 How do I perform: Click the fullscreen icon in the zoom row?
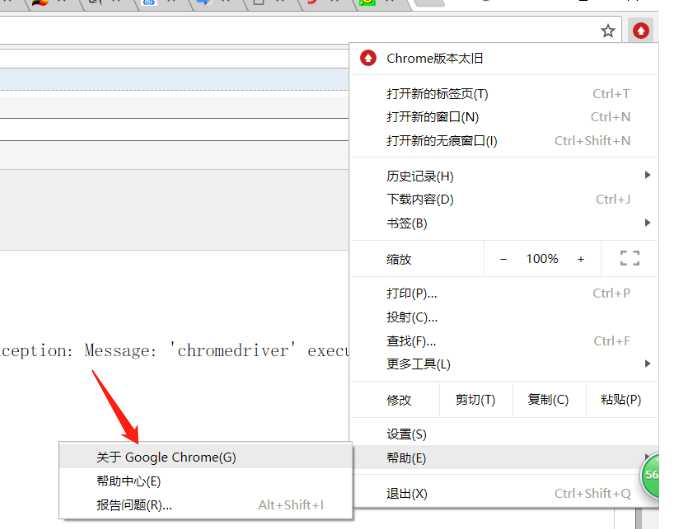[629, 258]
